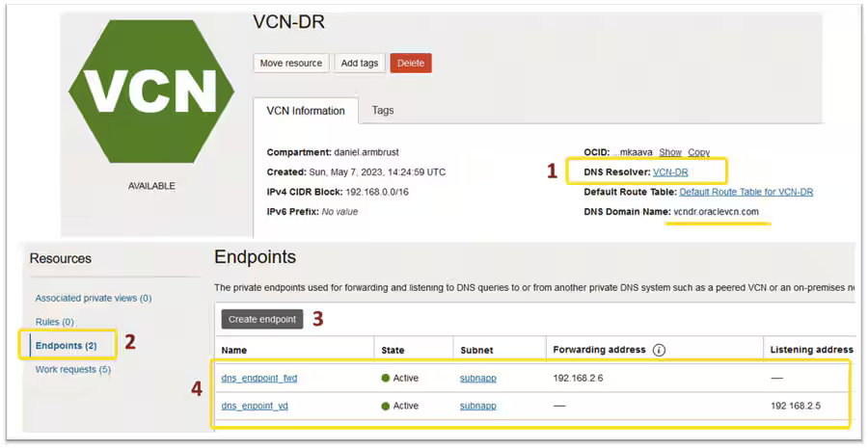
Task: Select Endpoints (2) in Resources list
Action: 67,346
